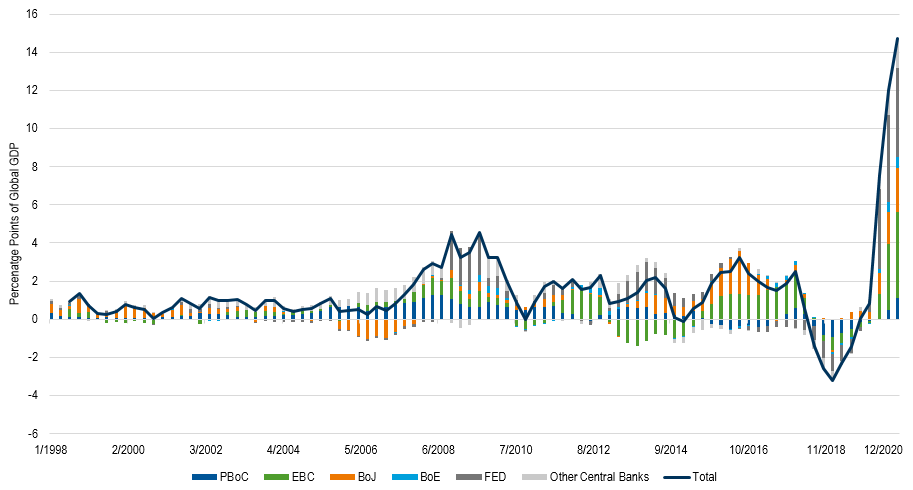Screen dimensions: 913x490
Task: Click the 1/1998 x-axis date label
Action: [51, 450]
